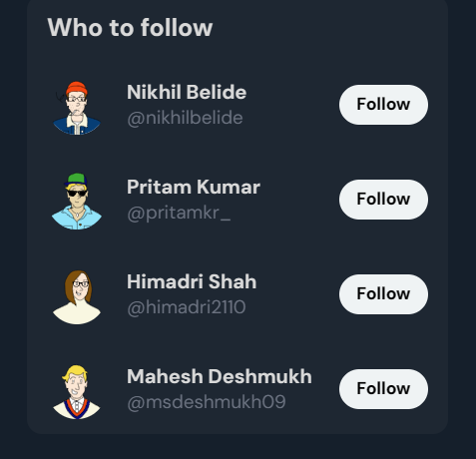Select the empty space beside @pritamkr_ handle
Screen dimensions: 476x459
(282, 214)
